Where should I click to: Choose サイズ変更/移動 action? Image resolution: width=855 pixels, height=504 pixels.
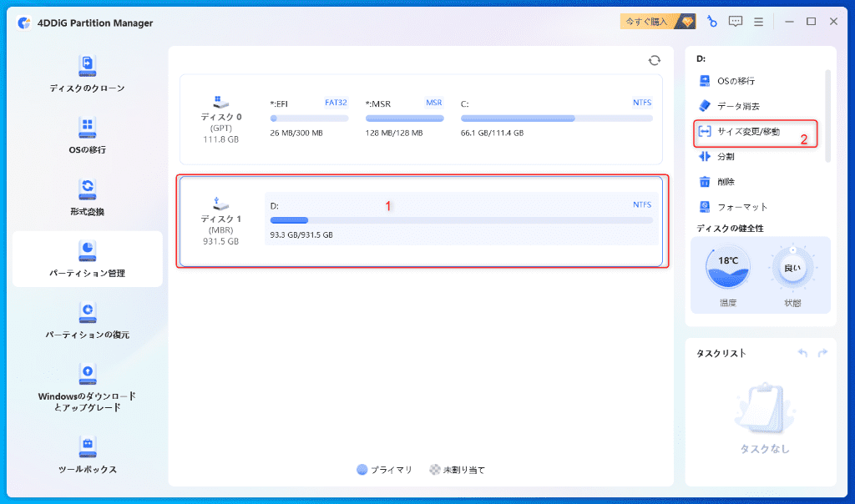click(x=755, y=132)
